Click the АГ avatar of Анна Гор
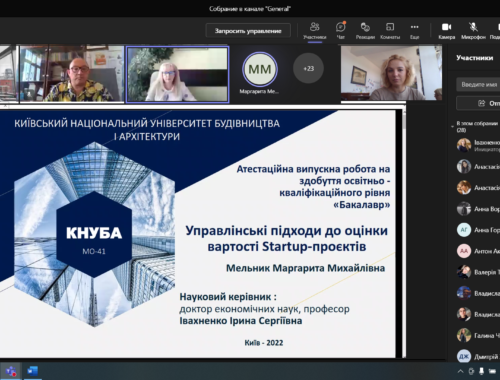Image resolution: width=500 pixels, height=380 pixels. (464, 230)
